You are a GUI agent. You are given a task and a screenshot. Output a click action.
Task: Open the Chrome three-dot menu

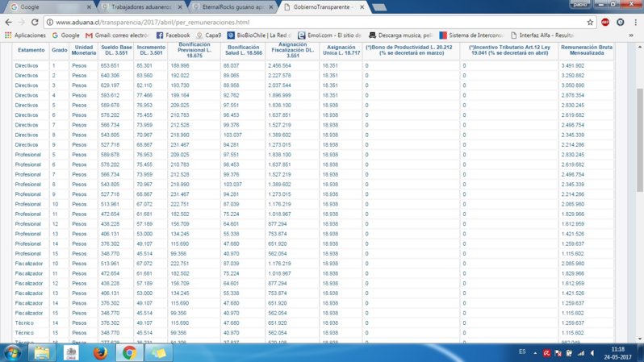point(635,22)
